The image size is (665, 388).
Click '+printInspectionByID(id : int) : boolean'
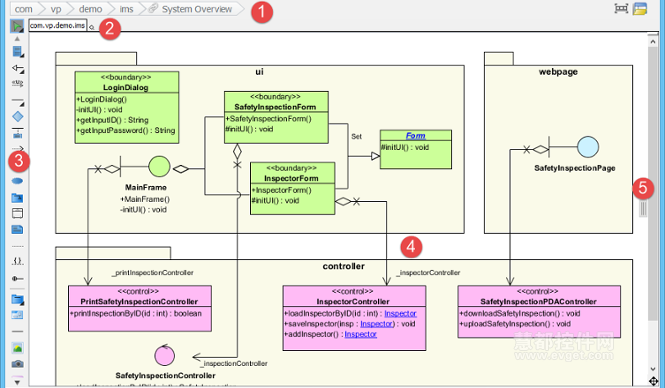coord(136,313)
